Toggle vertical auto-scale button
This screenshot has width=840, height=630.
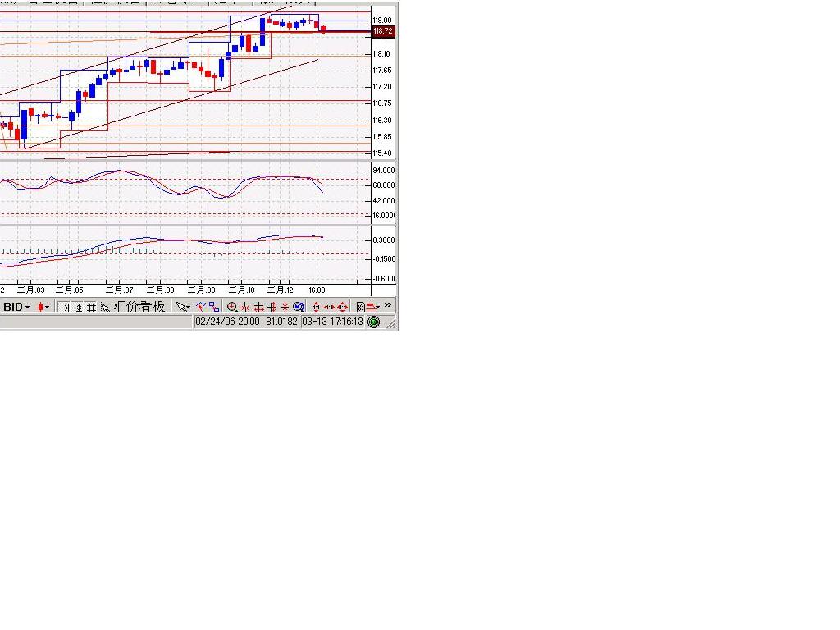tap(79, 308)
